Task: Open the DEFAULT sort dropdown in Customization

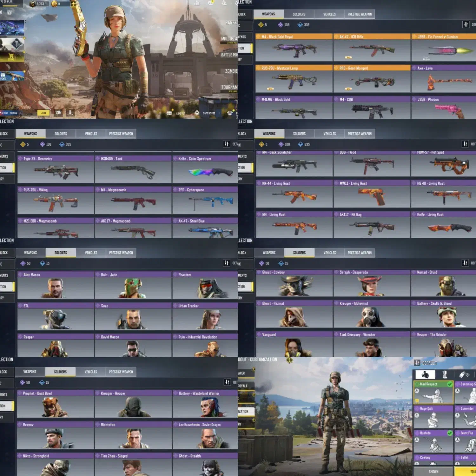Action: click(x=429, y=363)
